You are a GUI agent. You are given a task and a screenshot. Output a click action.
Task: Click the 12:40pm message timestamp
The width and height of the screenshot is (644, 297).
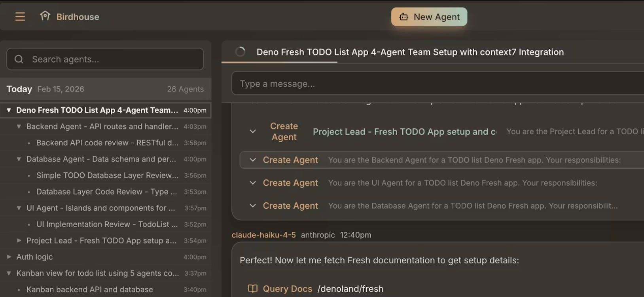(356, 235)
